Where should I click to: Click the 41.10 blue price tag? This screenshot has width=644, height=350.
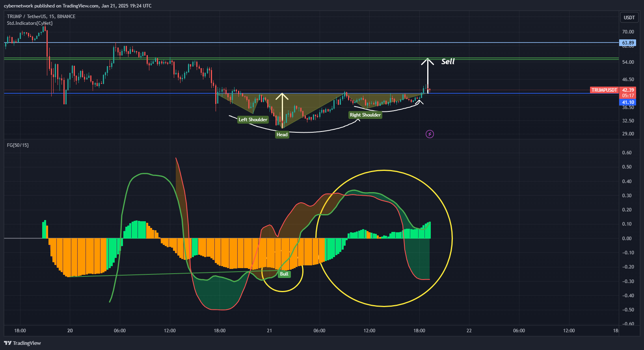(x=628, y=102)
